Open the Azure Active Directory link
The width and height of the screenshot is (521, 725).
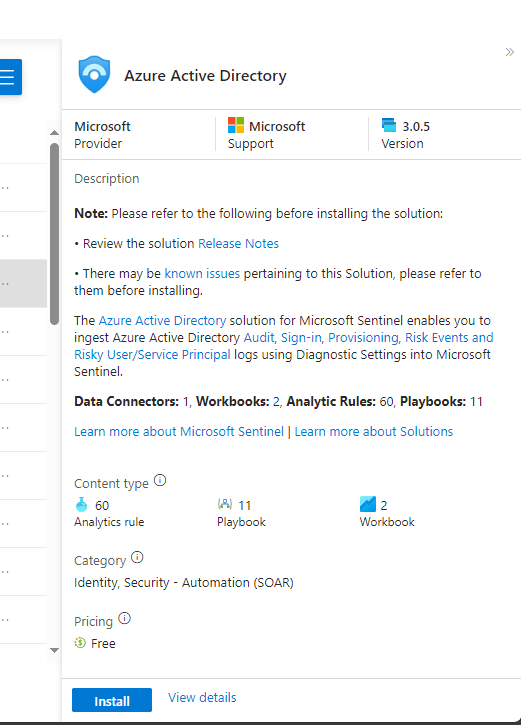coord(162,320)
